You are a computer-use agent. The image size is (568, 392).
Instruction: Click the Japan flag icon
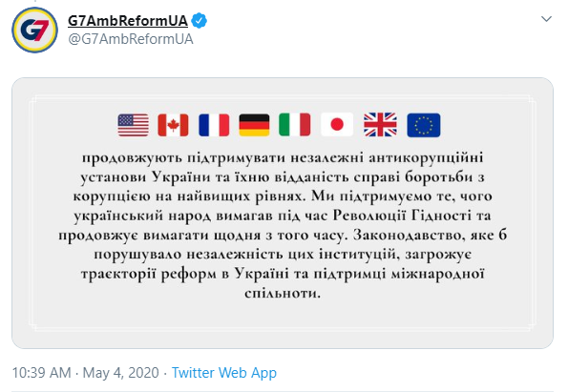point(337,125)
